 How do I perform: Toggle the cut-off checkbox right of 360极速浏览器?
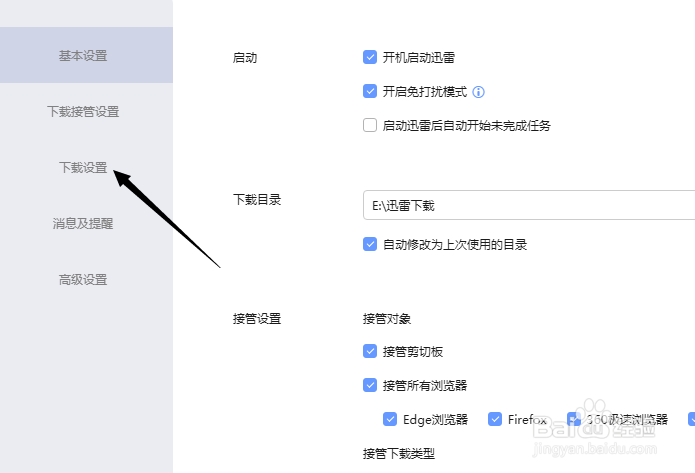[692, 419]
